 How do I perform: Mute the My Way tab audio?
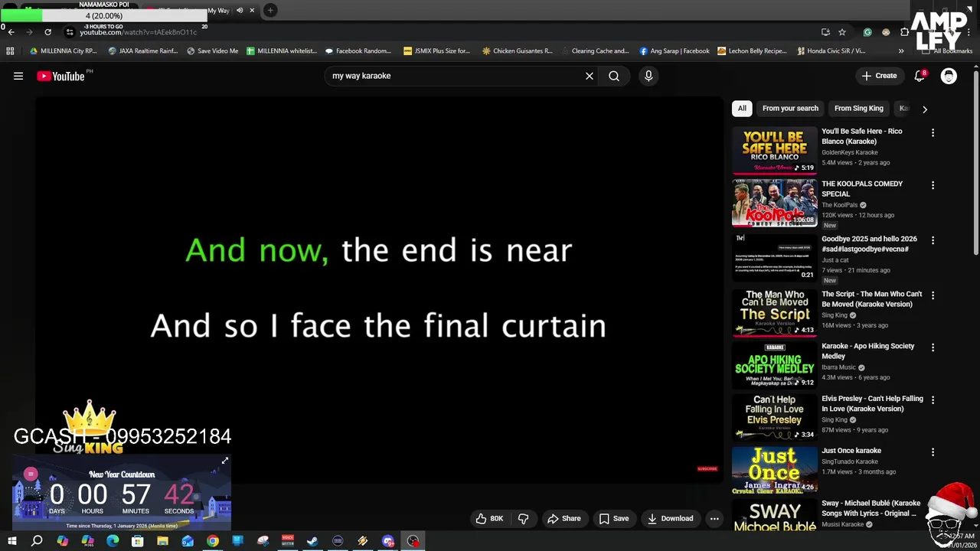240,11
